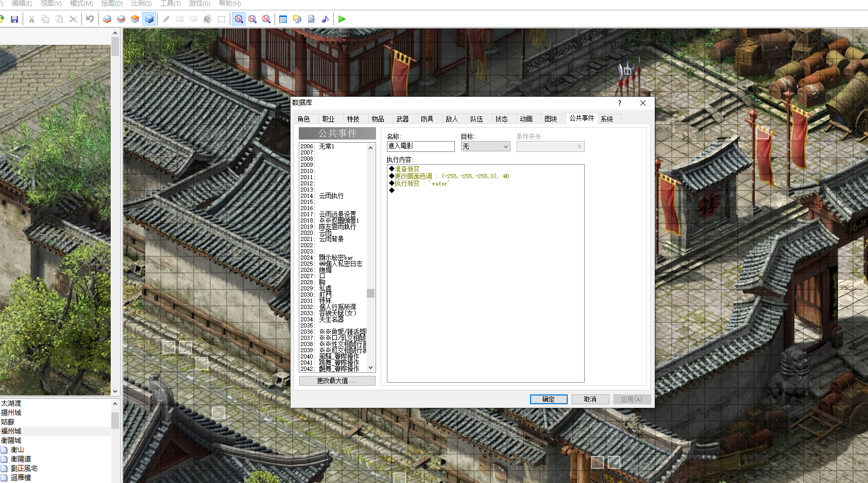Choose the dashed selection tool

coord(222,19)
